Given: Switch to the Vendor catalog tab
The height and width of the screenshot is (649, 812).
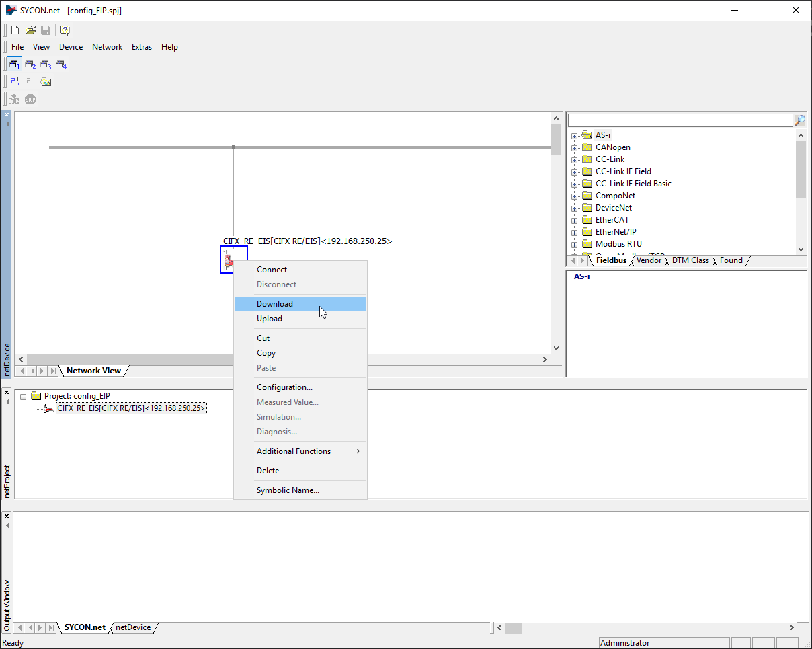Looking at the screenshot, I should click(x=649, y=260).
